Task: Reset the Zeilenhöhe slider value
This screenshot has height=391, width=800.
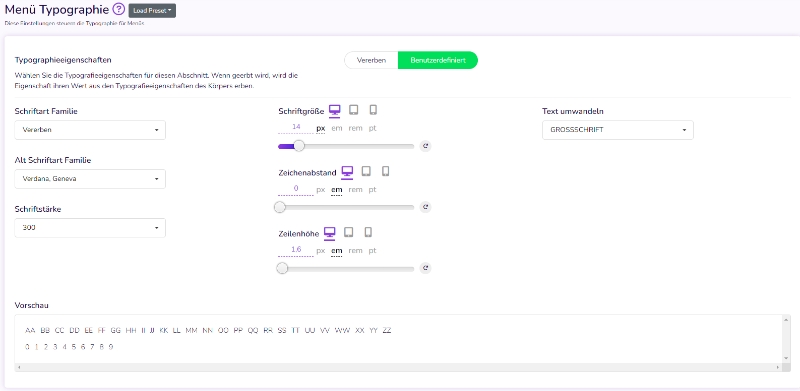Action: tap(426, 268)
